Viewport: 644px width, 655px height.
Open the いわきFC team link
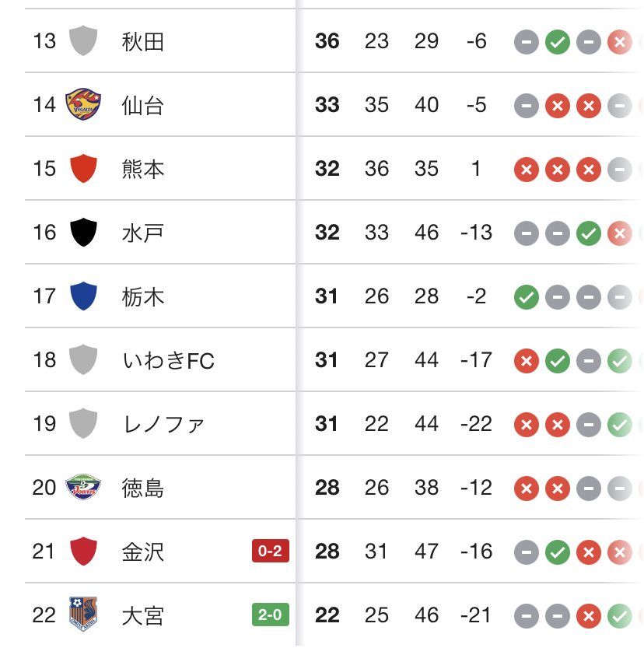168,360
